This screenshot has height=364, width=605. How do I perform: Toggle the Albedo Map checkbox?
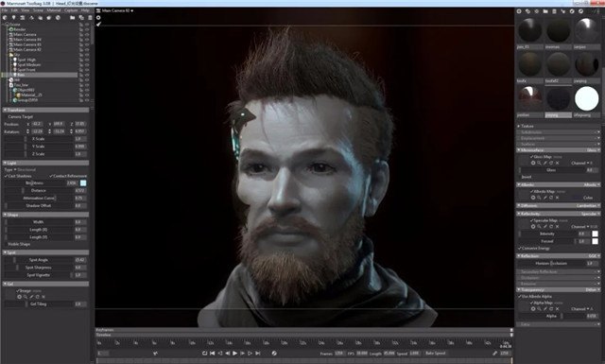pyautogui.click(x=531, y=192)
